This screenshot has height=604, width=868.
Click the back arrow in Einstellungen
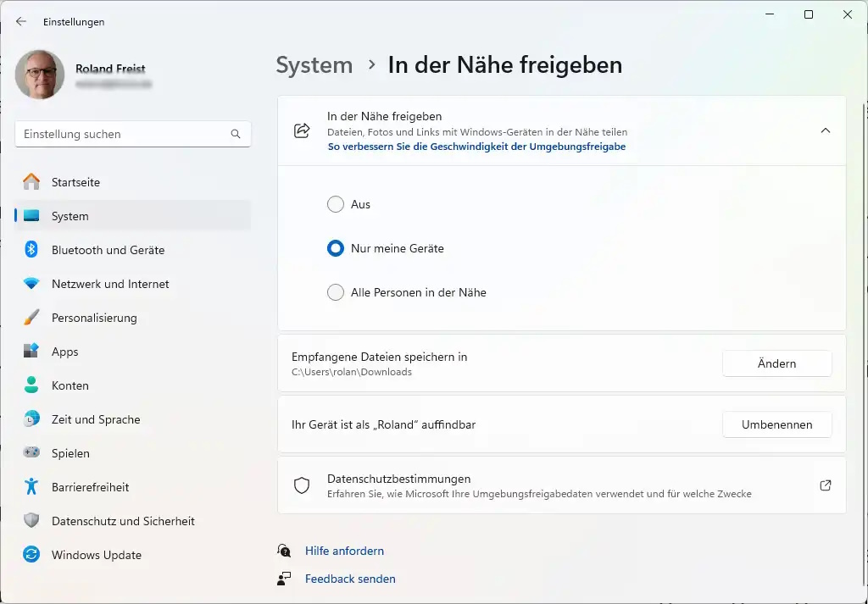[x=21, y=21]
